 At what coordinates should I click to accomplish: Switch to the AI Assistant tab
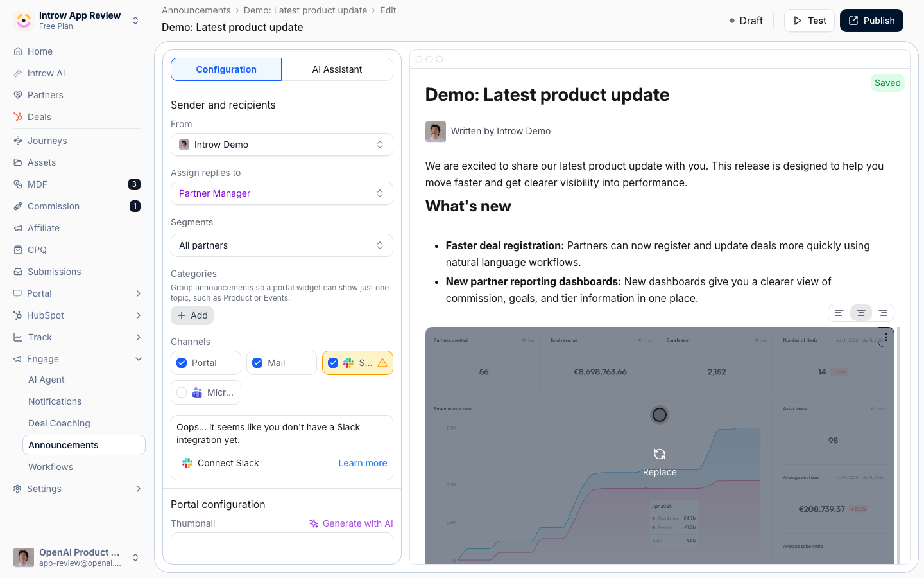pos(337,69)
